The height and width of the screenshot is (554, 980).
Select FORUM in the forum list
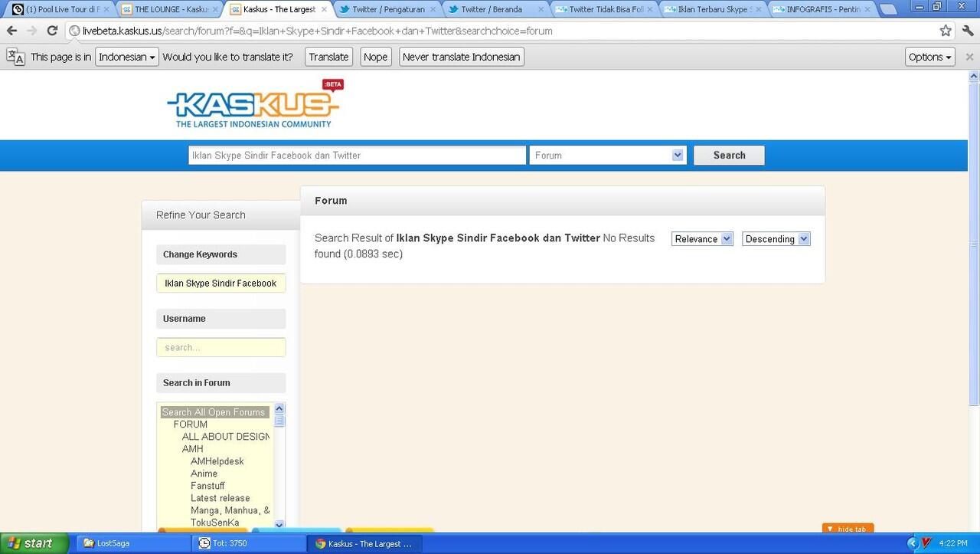pos(191,425)
